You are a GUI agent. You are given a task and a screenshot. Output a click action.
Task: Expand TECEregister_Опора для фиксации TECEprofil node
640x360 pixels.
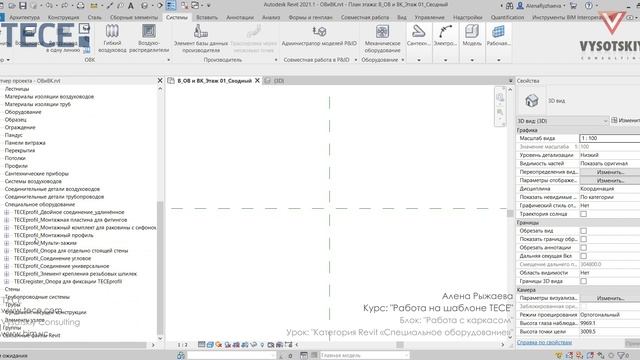[7, 282]
